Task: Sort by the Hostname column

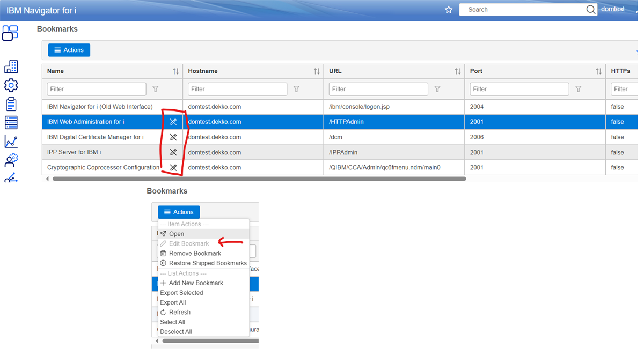Action: click(x=317, y=71)
